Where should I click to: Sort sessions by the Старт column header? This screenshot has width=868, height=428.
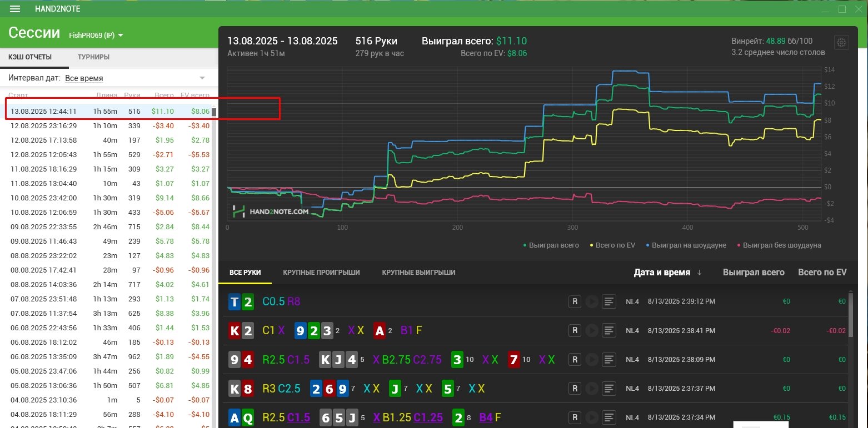click(x=18, y=95)
